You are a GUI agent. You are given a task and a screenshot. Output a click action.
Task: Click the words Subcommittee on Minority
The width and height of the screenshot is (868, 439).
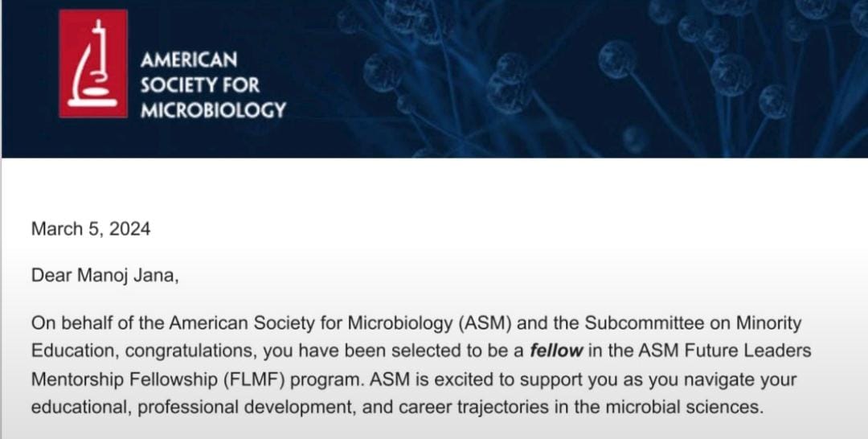[693, 323]
